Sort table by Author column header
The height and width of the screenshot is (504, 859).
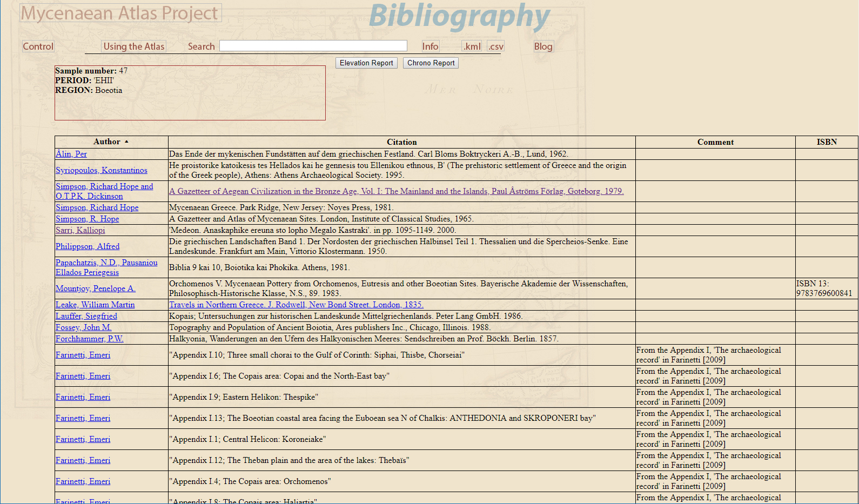[x=107, y=142]
